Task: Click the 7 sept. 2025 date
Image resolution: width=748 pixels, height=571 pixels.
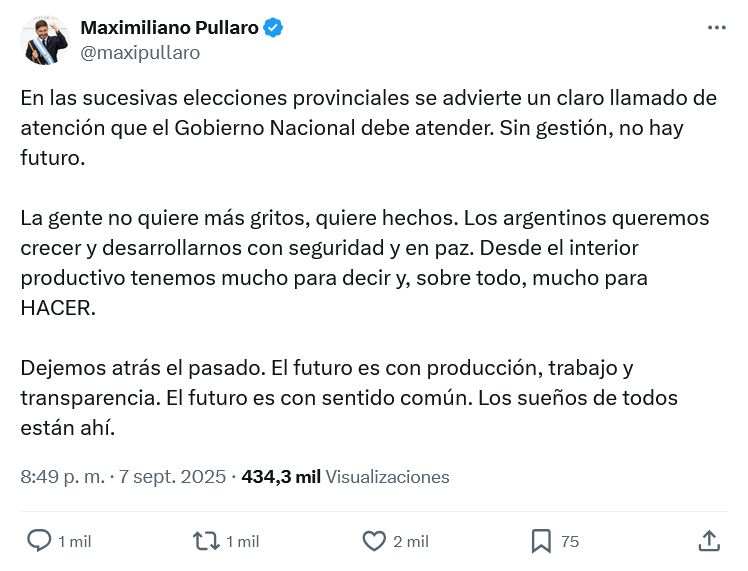Action: coord(172,477)
